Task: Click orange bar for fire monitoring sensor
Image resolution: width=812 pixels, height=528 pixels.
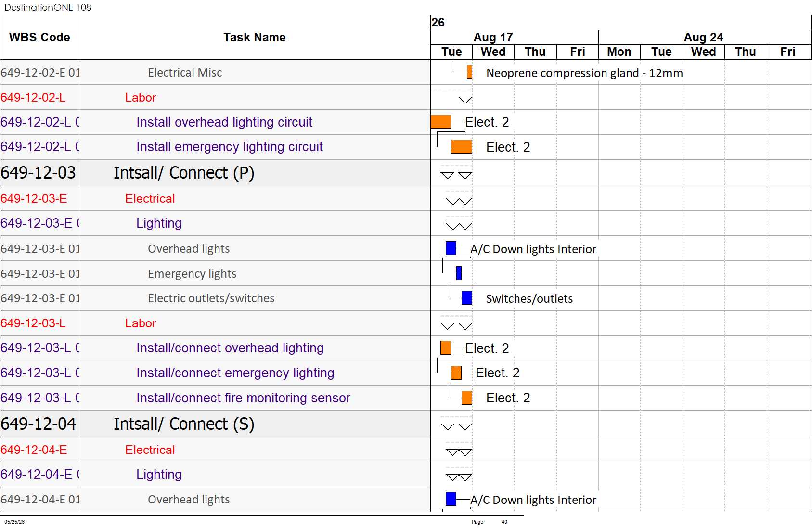Action: click(467, 398)
